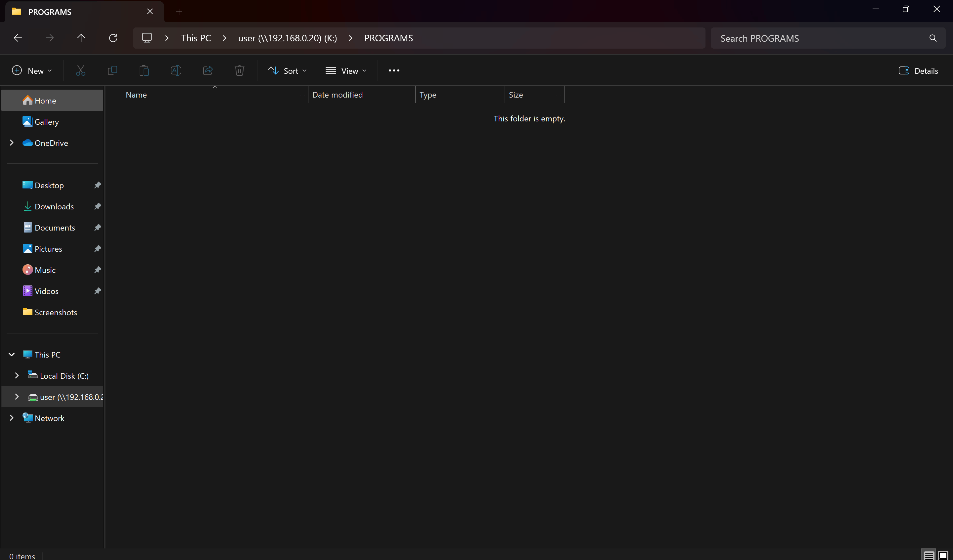Click the Delete trash can icon
The width and height of the screenshot is (953, 560).
[239, 71]
